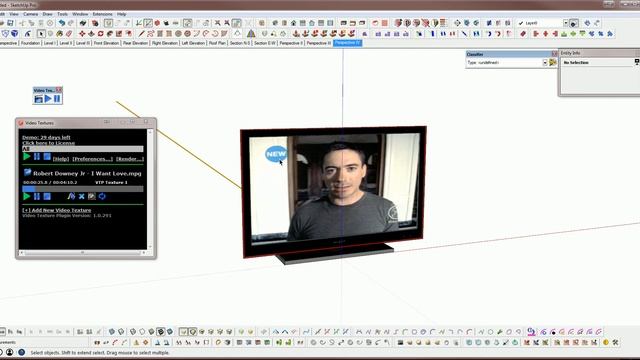Click the loop arrows icon for the video
The image size is (640, 360).
coord(102,196)
